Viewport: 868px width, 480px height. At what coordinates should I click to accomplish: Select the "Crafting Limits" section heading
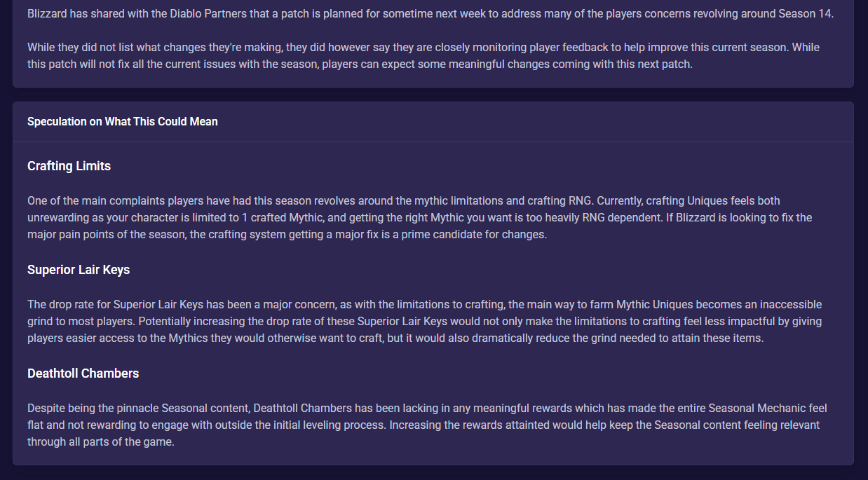point(69,166)
